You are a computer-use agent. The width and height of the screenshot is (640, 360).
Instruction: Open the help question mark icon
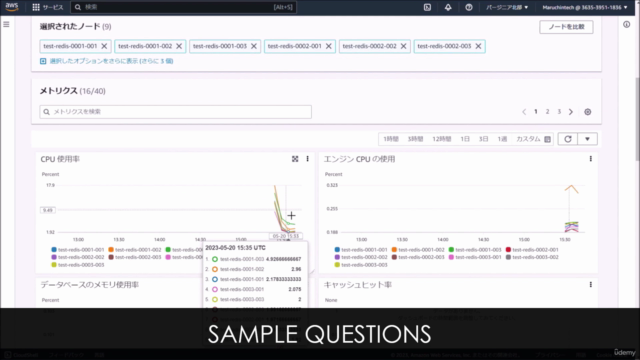(469, 7)
